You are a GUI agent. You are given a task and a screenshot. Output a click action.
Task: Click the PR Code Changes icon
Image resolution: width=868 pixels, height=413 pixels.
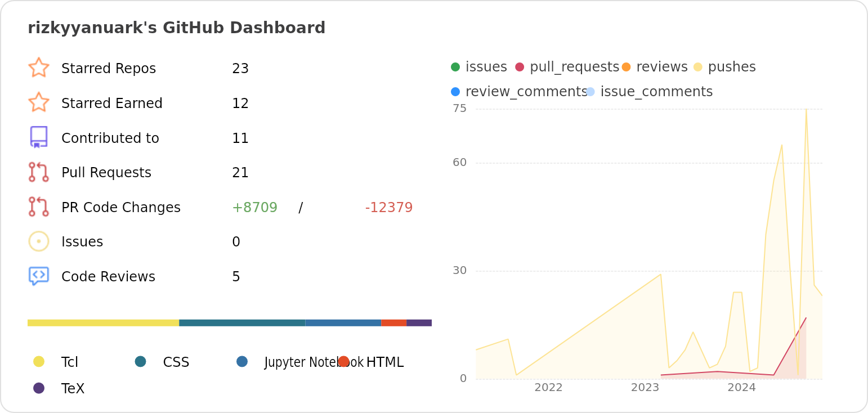pyautogui.click(x=39, y=207)
